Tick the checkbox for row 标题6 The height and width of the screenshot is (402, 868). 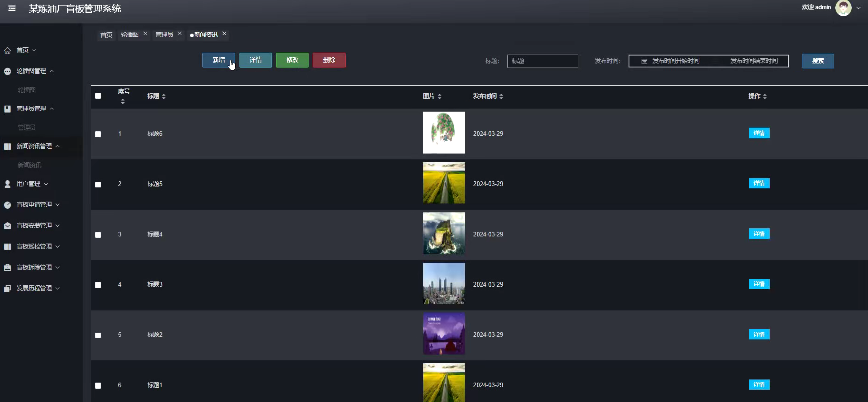coord(98,134)
